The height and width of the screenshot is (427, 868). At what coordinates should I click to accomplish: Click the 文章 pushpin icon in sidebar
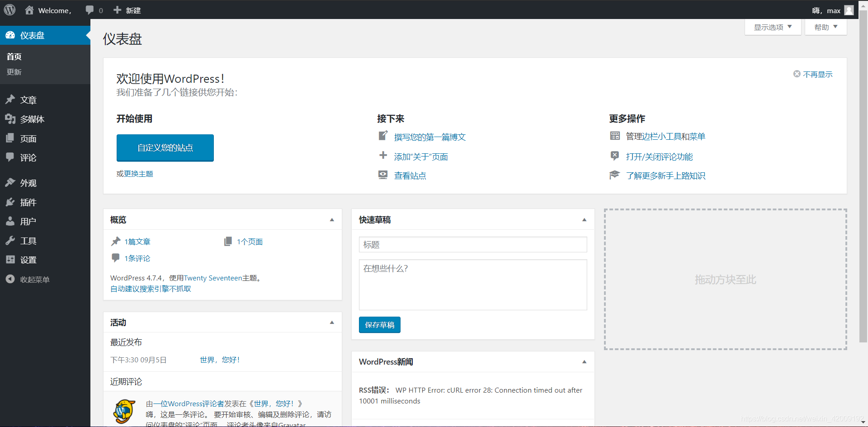tap(10, 100)
